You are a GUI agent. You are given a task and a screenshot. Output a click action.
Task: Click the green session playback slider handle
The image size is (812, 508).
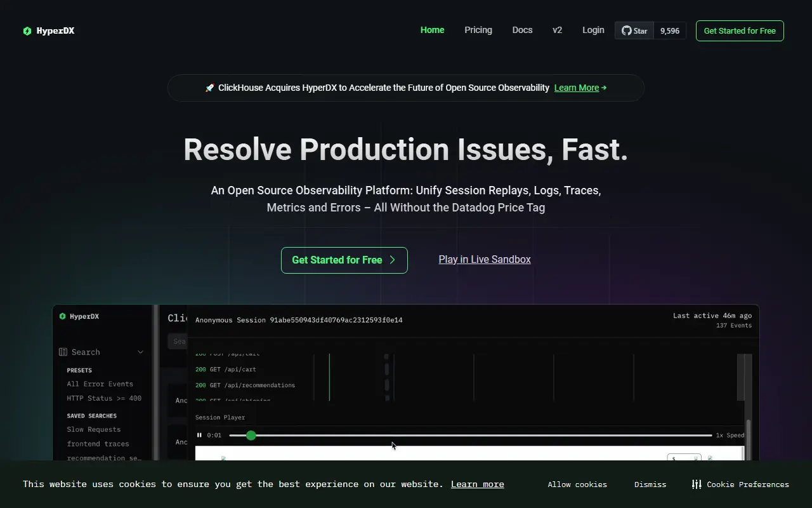251,435
